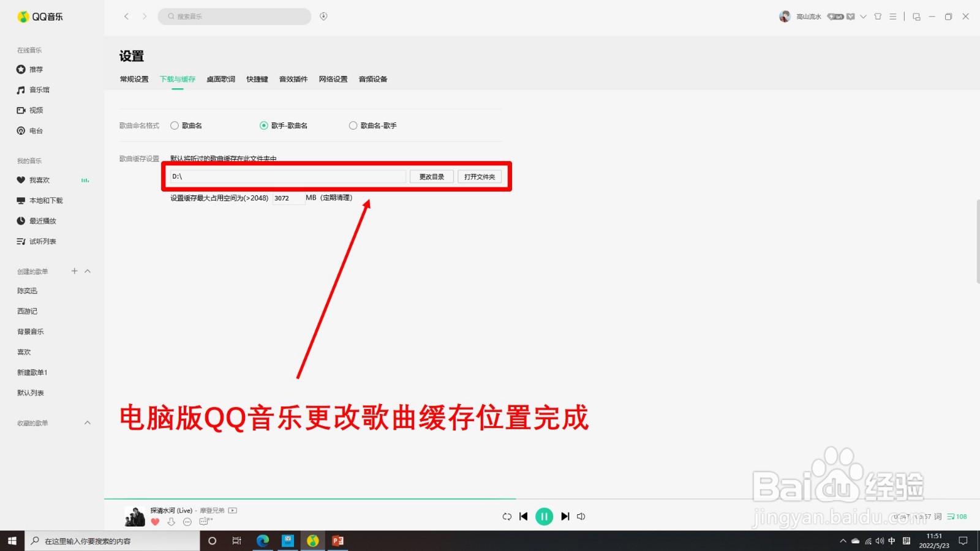Open the song comments icon

point(205,522)
